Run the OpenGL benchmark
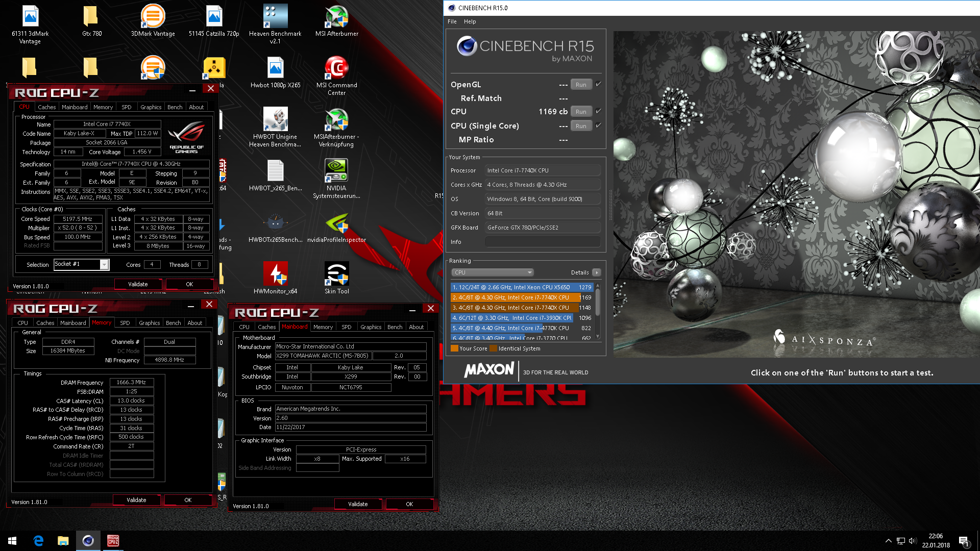This screenshot has height=551, width=980. (x=581, y=85)
